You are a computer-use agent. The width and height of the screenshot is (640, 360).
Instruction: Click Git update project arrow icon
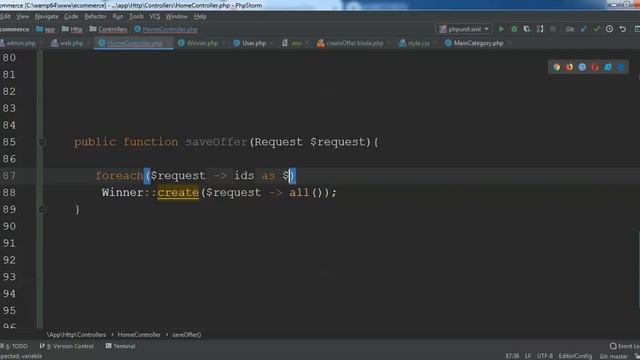coord(584,29)
